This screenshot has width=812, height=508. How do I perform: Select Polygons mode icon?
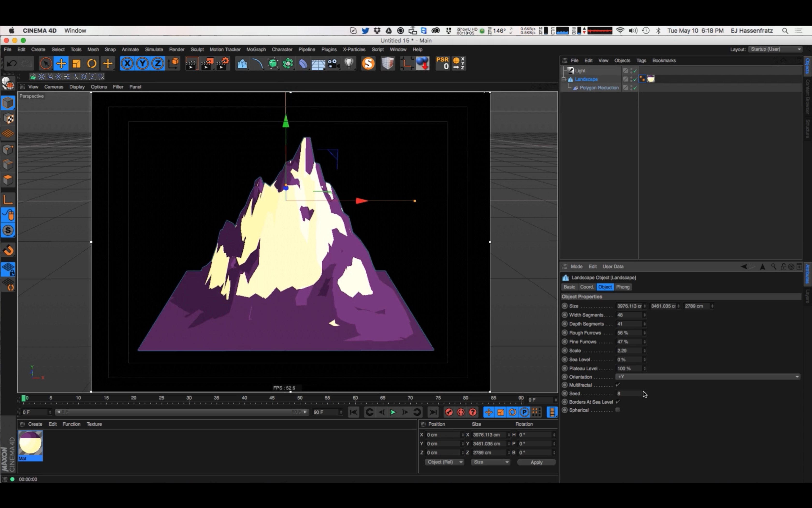[8, 180]
